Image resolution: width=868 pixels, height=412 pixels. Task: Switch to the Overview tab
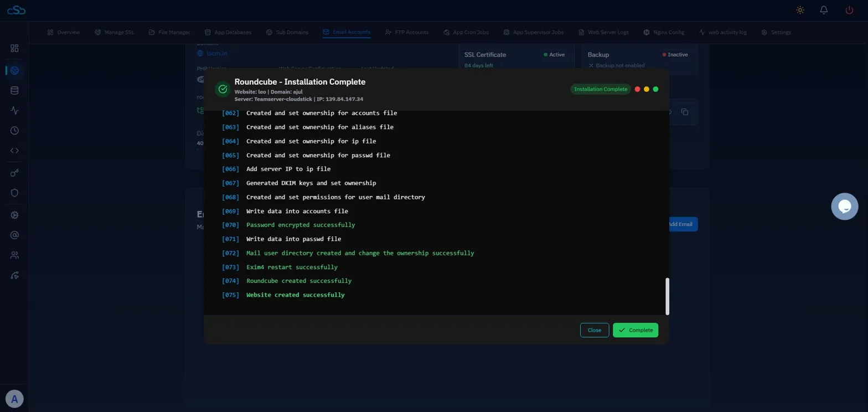(64, 32)
